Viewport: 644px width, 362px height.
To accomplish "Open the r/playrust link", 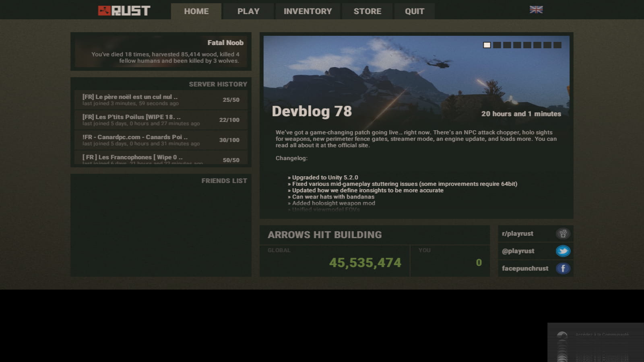I will (x=517, y=234).
